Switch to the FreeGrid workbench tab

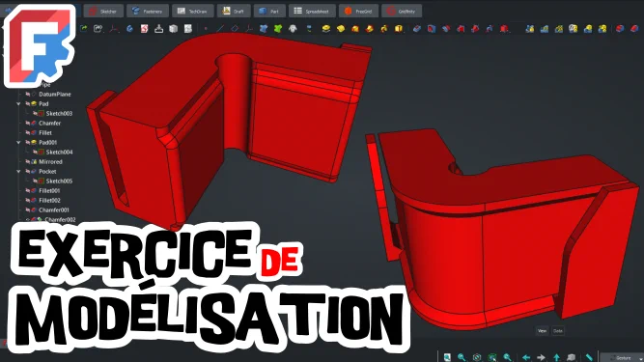[x=358, y=11]
